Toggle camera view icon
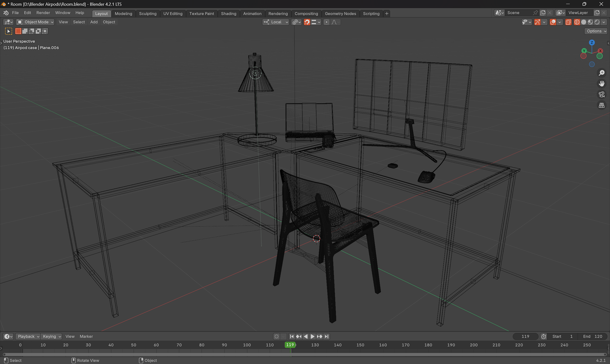This screenshot has height=364, width=610. tap(601, 94)
